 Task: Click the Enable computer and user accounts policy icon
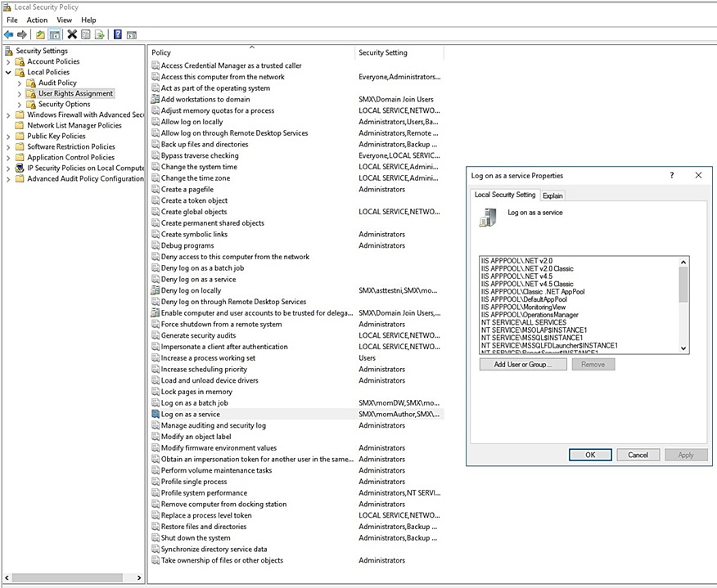pos(156,313)
